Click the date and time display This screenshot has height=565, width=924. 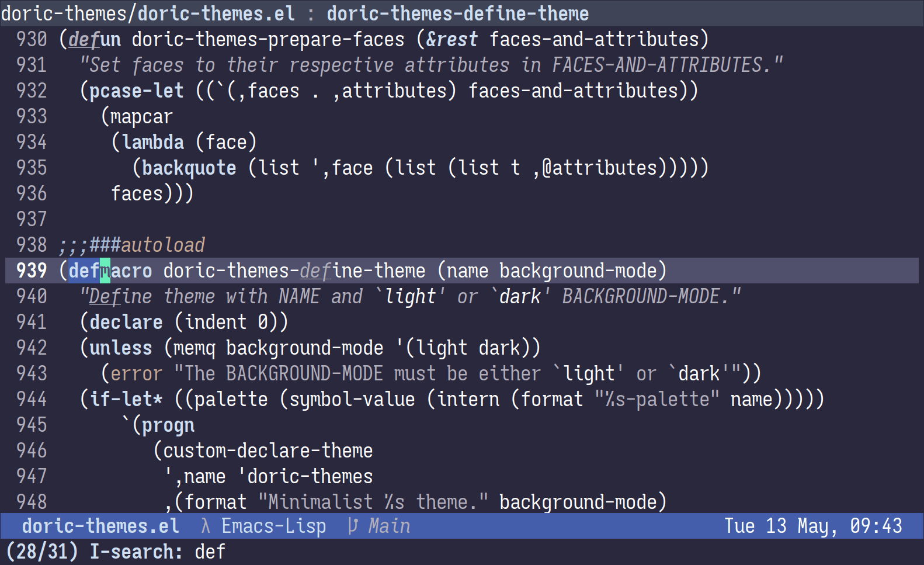pyautogui.click(x=813, y=526)
